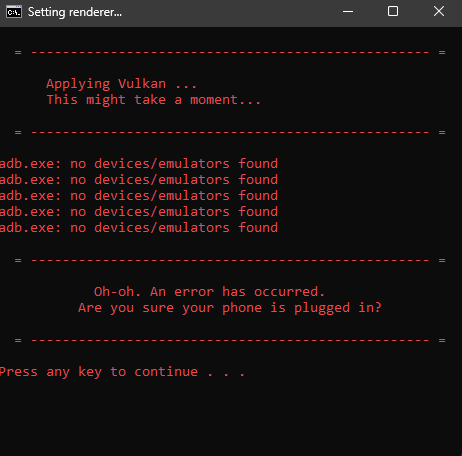Maximize the Setting renderer console window

click(393, 12)
